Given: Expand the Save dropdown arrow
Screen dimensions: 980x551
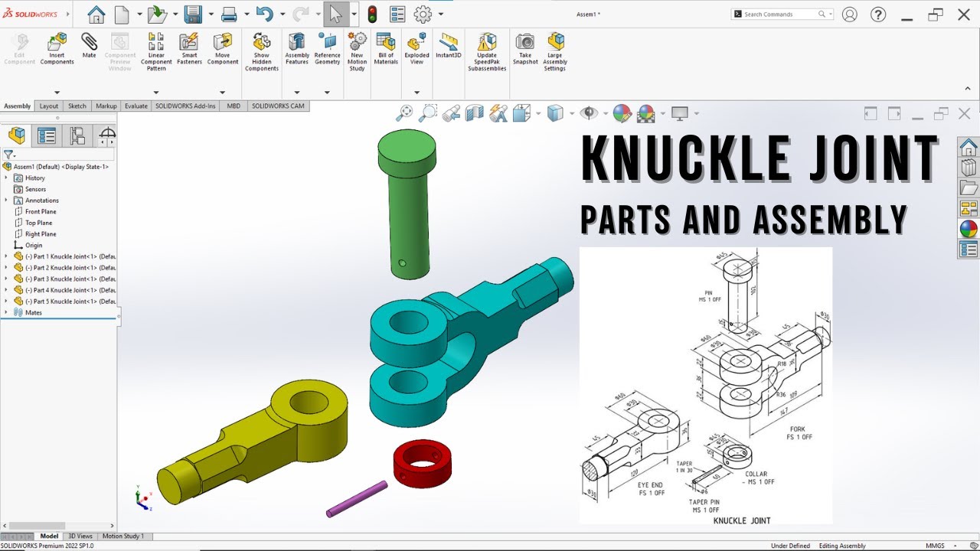Looking at the screenshot, I should (211, 14).
